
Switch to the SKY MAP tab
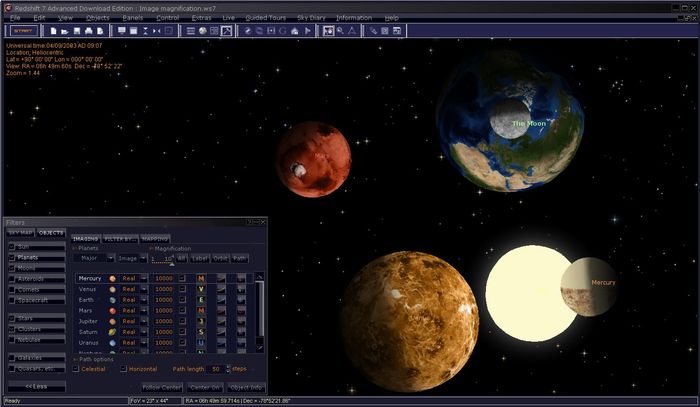tap(21, 233)
